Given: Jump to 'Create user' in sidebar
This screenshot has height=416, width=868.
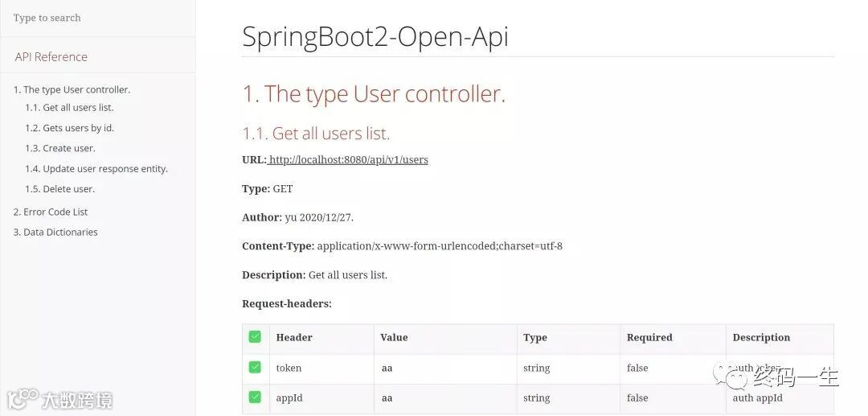Looking at the screenshot, I should (x=59, y=148).
